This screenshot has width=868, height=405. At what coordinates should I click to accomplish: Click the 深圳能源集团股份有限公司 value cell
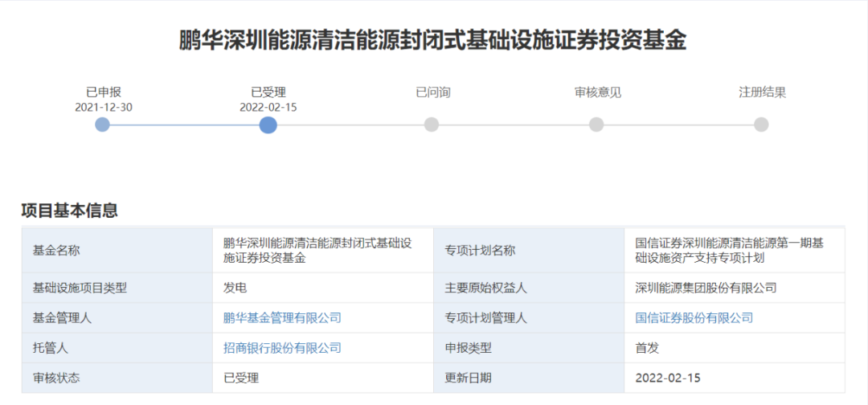pyautogui.click(x=735, y=288)
